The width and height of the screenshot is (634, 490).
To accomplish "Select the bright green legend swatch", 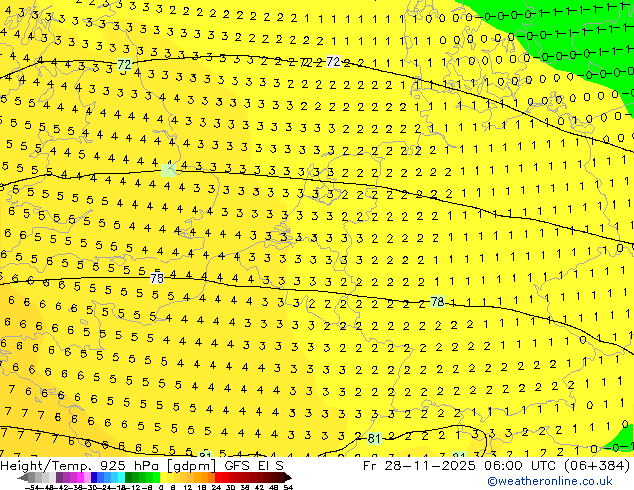I will coord(156,477).
